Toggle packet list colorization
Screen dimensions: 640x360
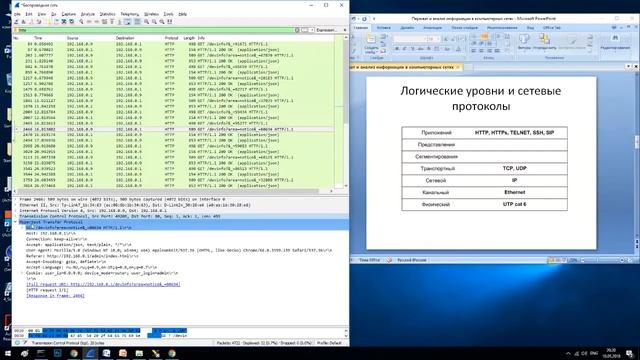pos(137,22)
